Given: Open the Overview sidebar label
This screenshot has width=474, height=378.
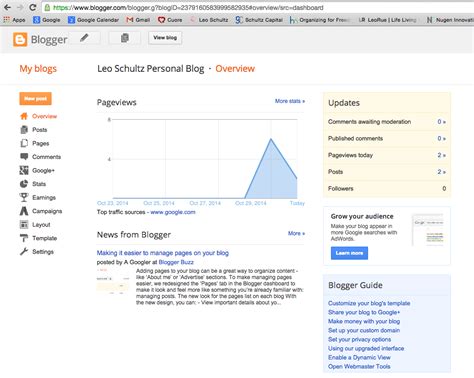Looking at the screenshot, I should point(44,116).
